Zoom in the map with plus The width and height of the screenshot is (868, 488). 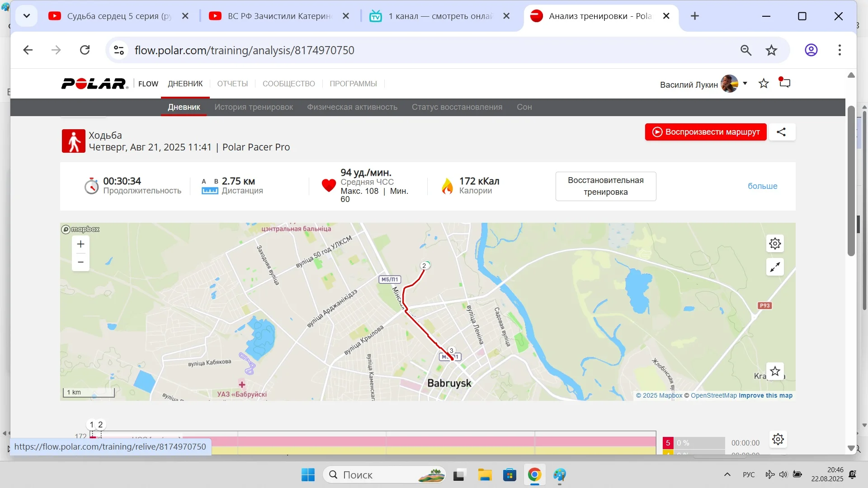click(80, 244)
